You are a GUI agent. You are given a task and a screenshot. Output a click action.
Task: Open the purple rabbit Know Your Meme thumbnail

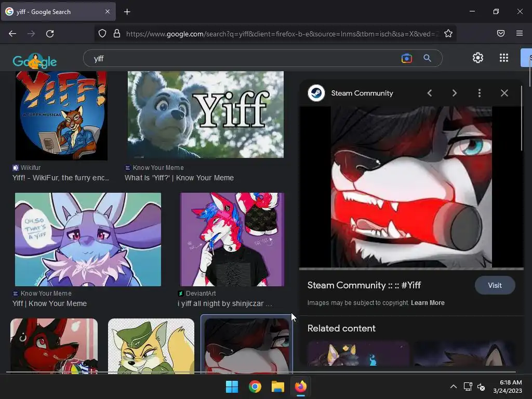pyautogui.click(x=88, y=240)
